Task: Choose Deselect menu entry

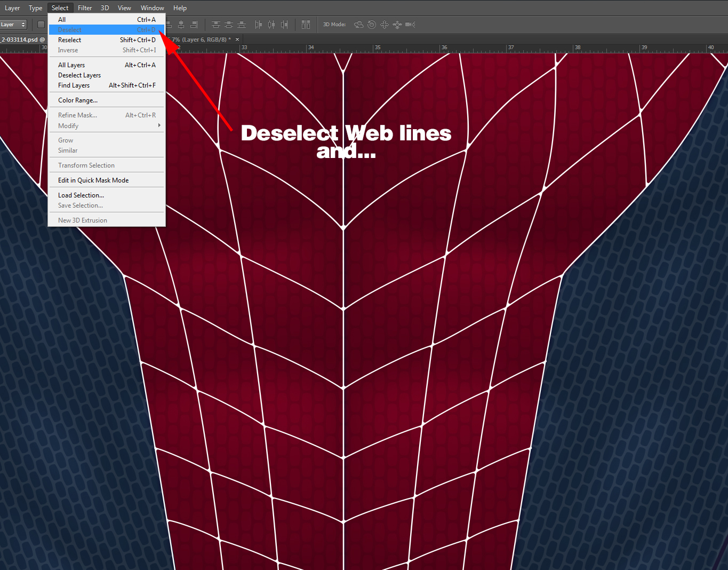Action: pos(107,30)
